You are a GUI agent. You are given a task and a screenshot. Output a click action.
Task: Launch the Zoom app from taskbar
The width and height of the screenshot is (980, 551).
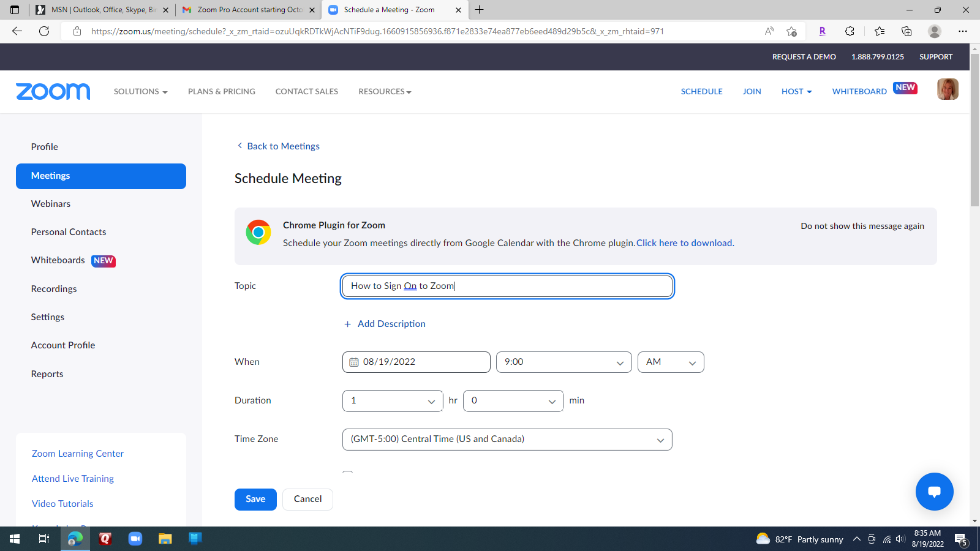click(x=135, y=539)
